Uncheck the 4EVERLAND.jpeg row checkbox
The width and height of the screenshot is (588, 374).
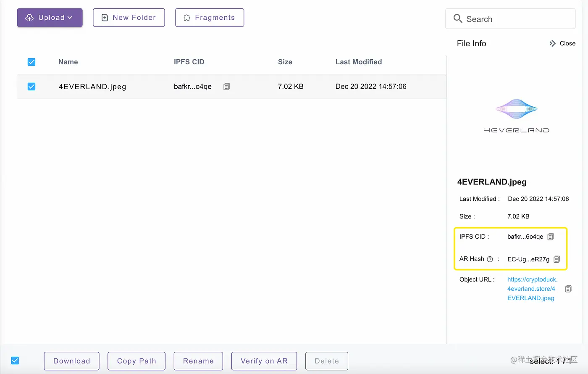pyautogui.click(x=31, y=87)
